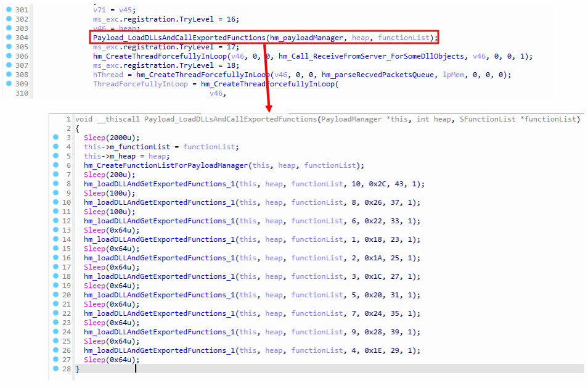Toggle breakpoint dot on line 308
The height and width of the screenshot is (388, 588).
point(9,74)
